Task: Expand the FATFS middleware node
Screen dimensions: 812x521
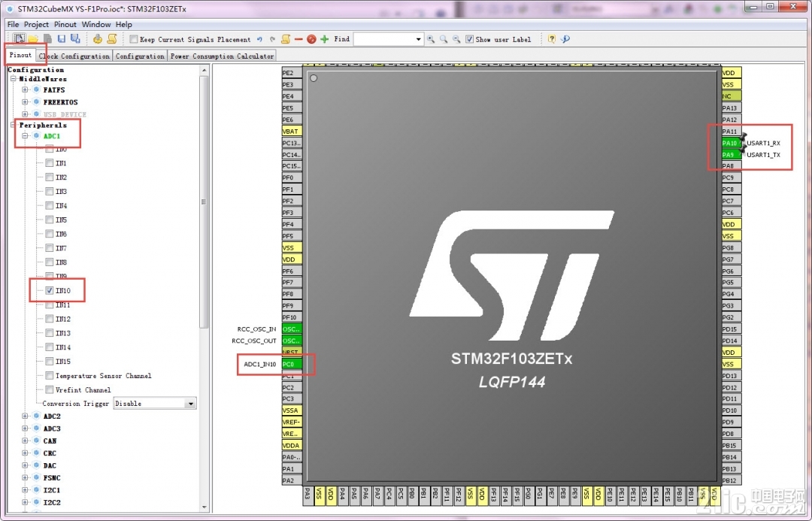Action: (25, 89)
